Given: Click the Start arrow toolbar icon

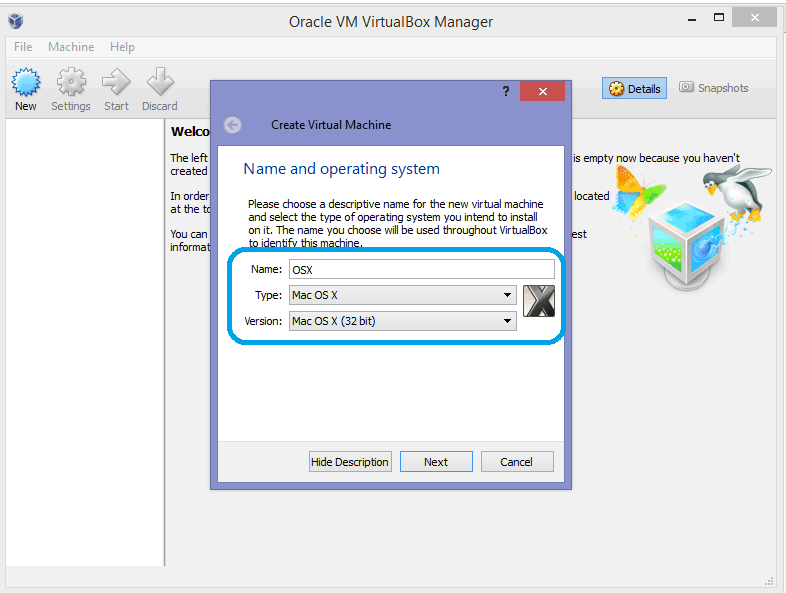Looking at the screenshot, I should click(116, 82).
